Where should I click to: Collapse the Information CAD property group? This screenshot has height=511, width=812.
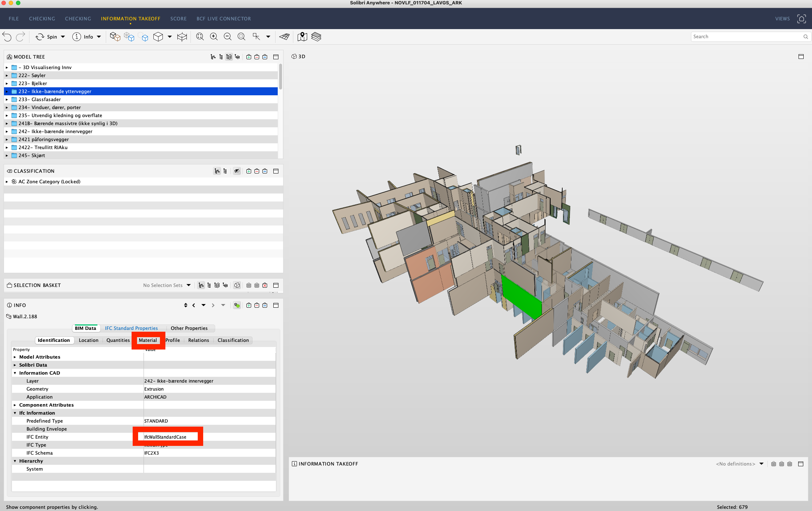pos(15,373)
